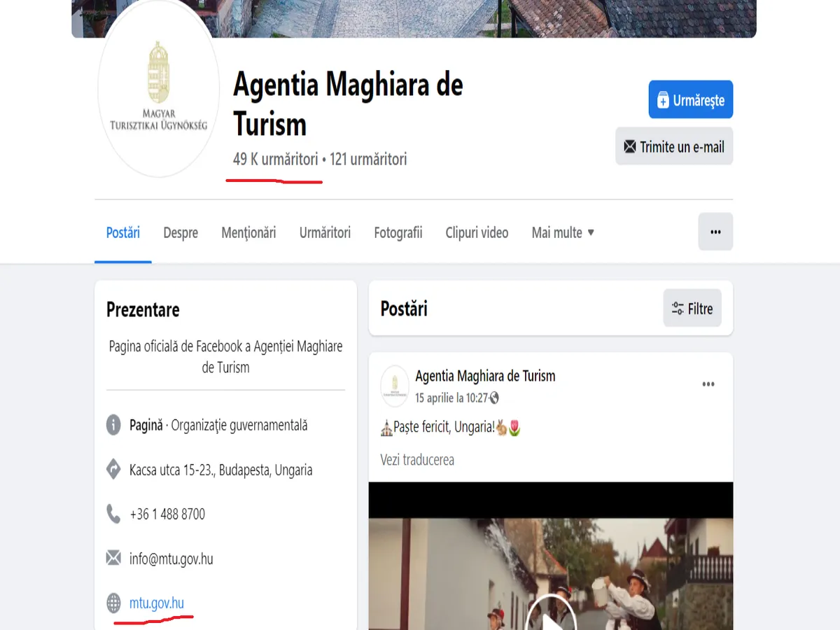The width and height of the screenshot is (840, 630).
Task: Switch to the Despre tab
Action: (181, 232)
